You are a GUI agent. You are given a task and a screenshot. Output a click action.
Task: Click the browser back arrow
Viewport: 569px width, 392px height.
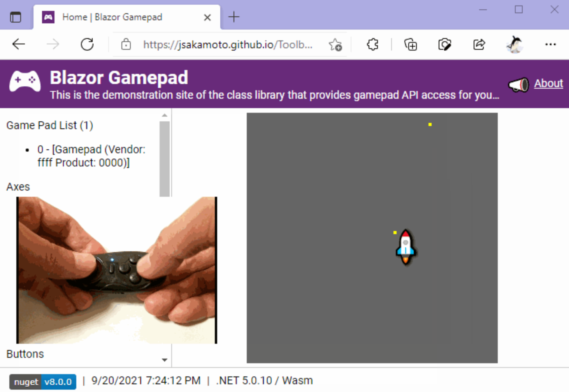click(x=18, y=44)
